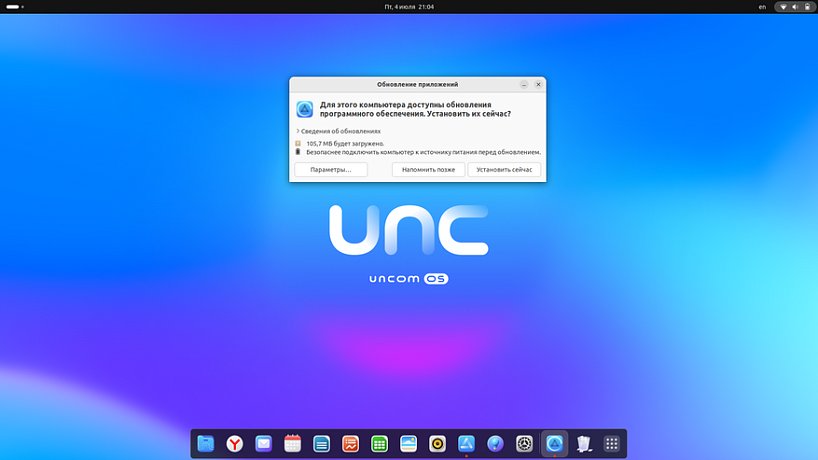Image resolution: width=818 pixels, height=460 pixels.
Task: Launch the blue text document editor
Action: pos(321,444)
